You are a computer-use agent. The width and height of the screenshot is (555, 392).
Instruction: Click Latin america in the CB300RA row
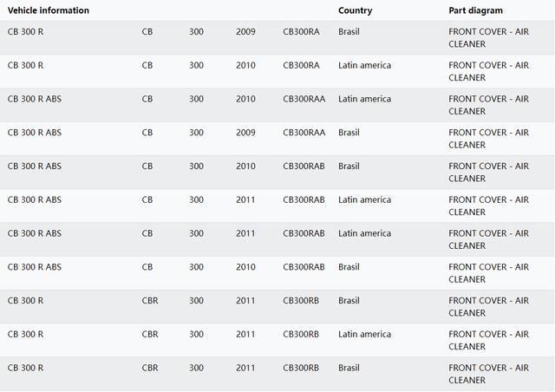[364, 65]
